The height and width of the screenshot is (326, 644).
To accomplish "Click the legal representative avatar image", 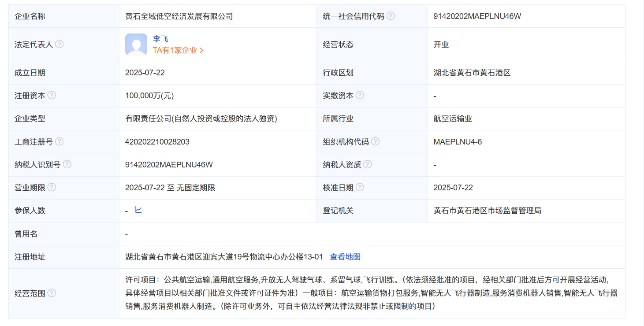I will click(136, 44).
